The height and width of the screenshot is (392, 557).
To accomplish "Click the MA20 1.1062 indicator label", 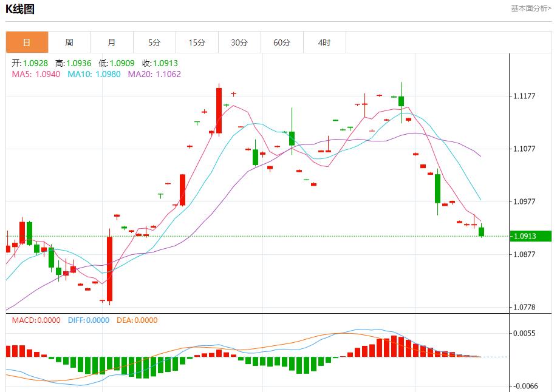I will [x=154, y=74].
